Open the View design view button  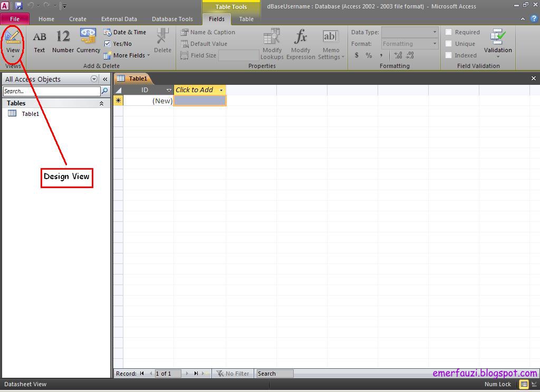13,43
